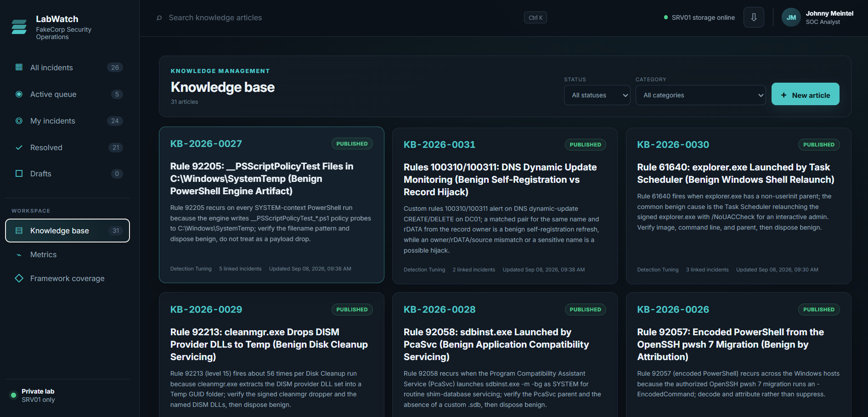Open Drafts section

click(68, 174)
